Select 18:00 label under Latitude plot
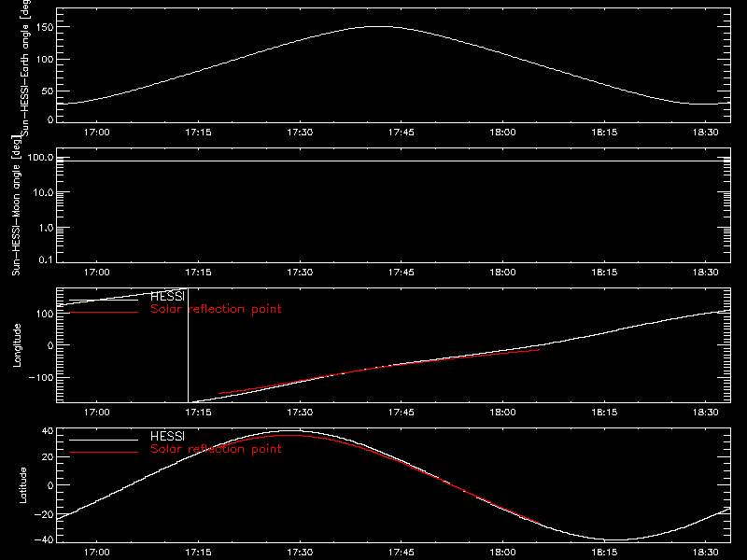 click(502, 552)
